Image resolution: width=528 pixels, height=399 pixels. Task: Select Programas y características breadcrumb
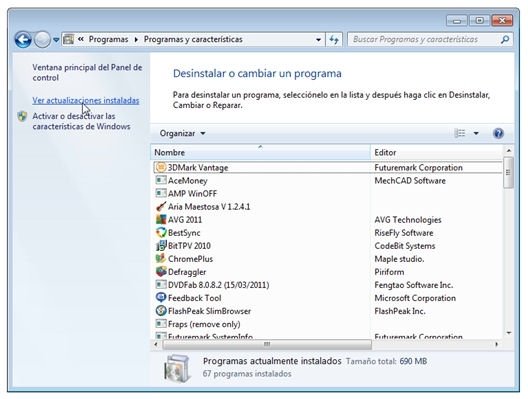[x=193, y=39]
